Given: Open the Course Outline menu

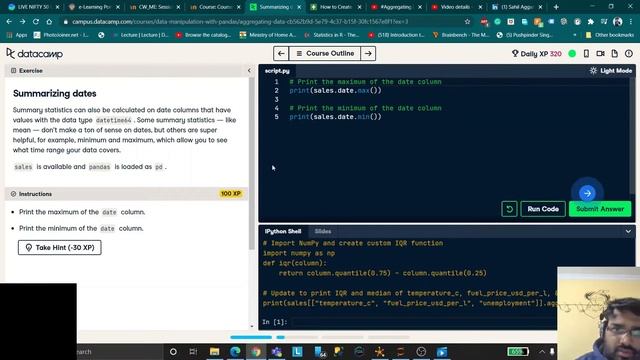Looking at the screenshot, I should tap(325, 53).
